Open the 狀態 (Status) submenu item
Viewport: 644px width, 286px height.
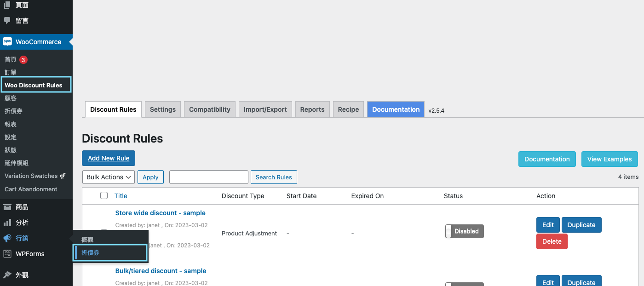(11, 150)
